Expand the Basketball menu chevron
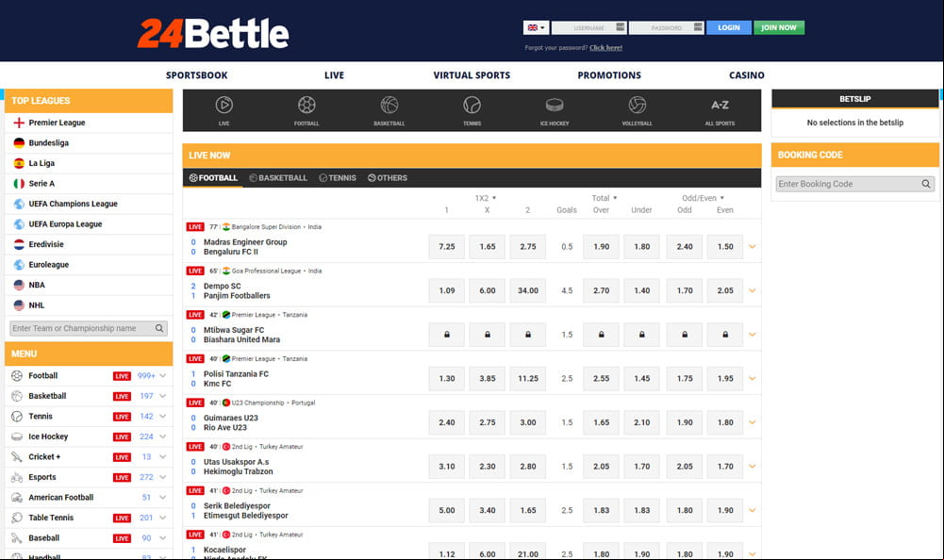The height and width of the screenshot is (560, 944). [x=162, y=396]
